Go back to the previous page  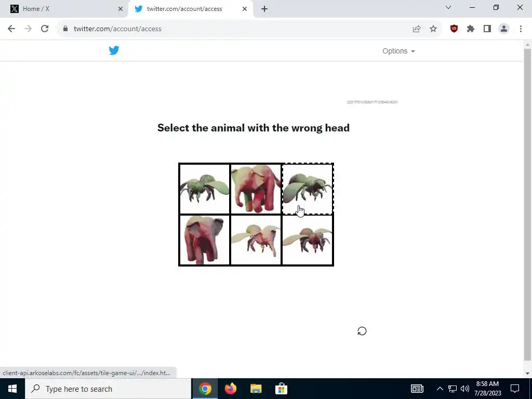point(11,29)
